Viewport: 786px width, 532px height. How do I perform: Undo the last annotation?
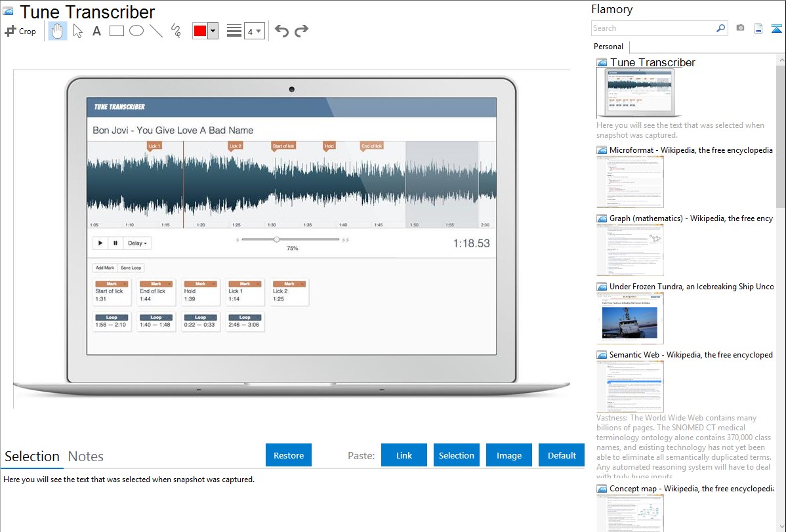pyautogui.click(x=281, y=31)
